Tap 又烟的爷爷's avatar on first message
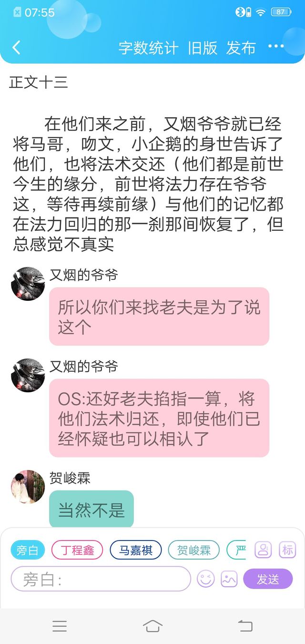Viewport: 305px width, 644px height. tap(28, 284)
